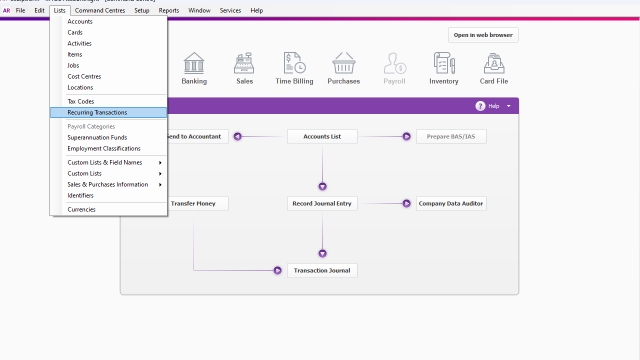Click the AR application logo icon
Screen dimensions: 640x360
coord(7,11)
